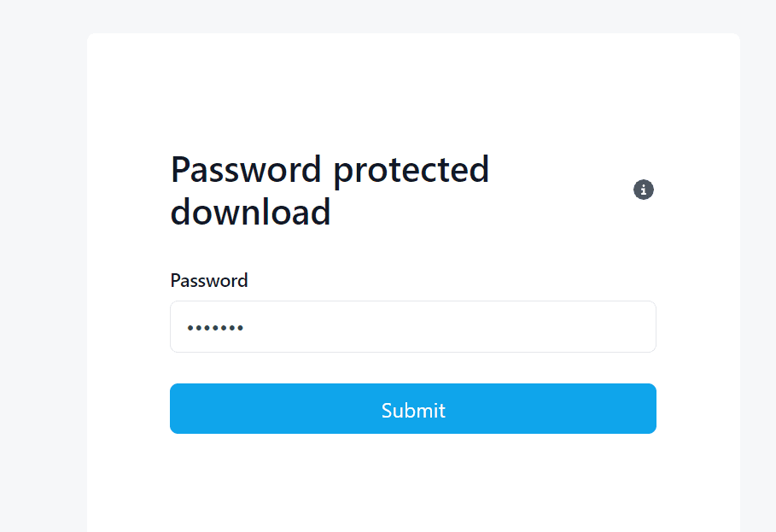The height and width of the screenshot is (532, 776).
Task: Focus the Password input field
Action: tap(413, 327)
